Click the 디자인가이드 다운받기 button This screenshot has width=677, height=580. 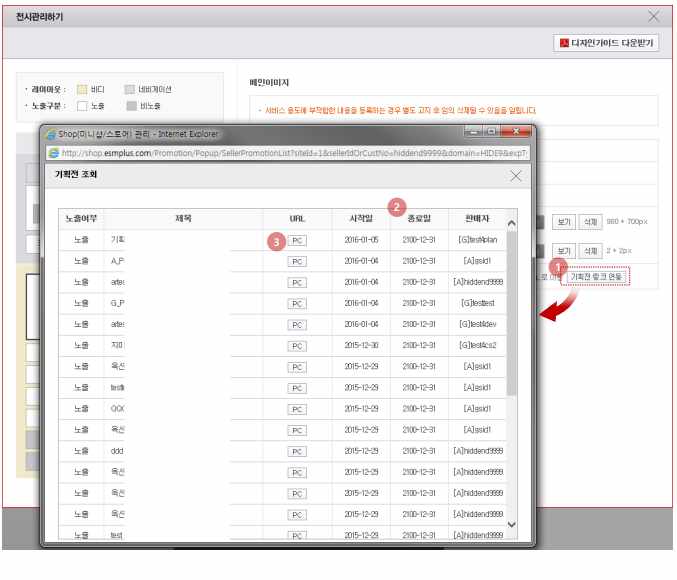tap(606, 43)
